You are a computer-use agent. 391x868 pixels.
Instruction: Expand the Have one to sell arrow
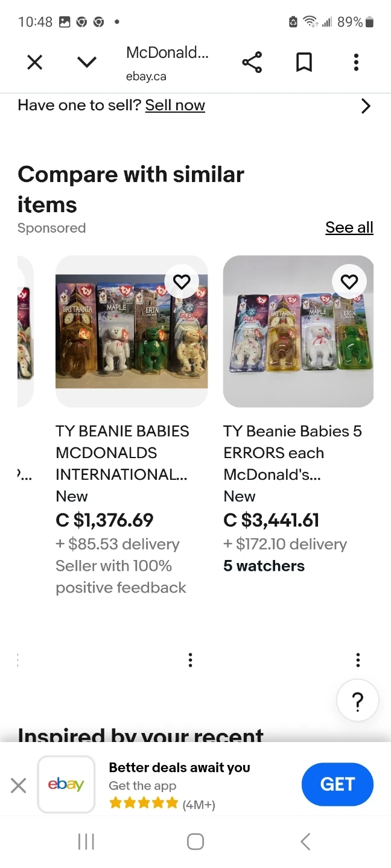coord(365,106)
